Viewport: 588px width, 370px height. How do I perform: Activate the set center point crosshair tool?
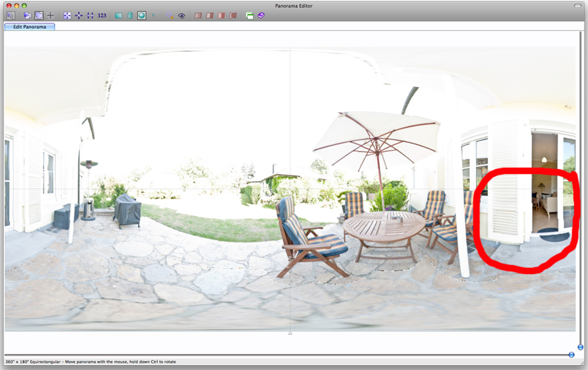click(50, 15)
